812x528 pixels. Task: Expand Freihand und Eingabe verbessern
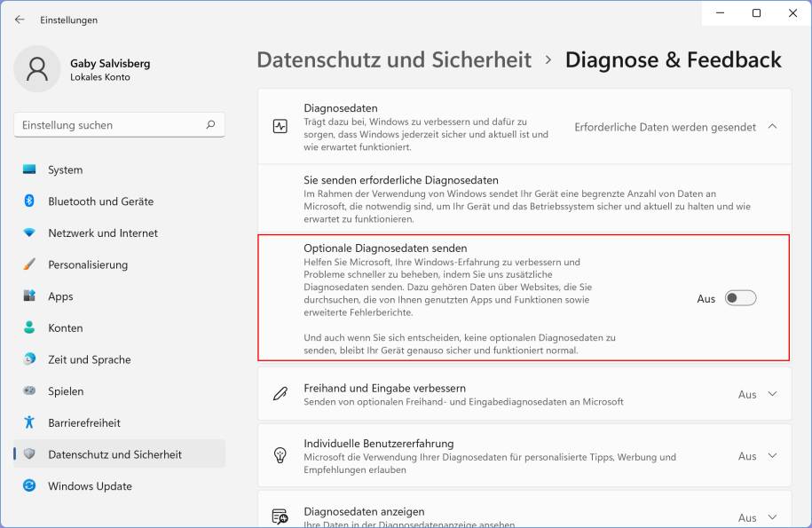coord(771,394)
